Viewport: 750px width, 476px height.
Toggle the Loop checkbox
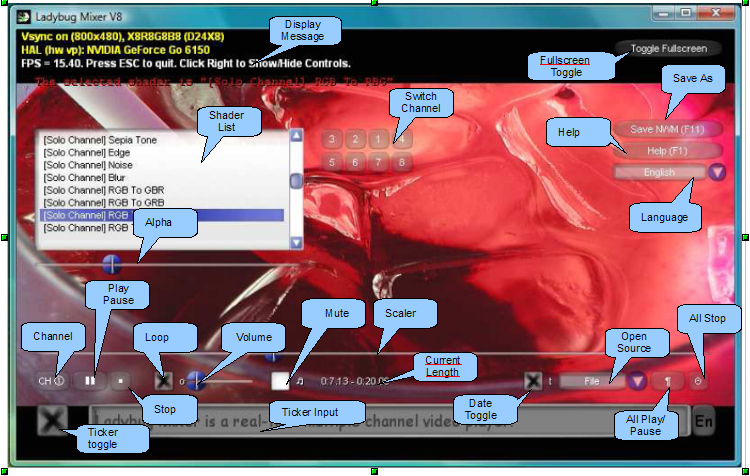coord(164,381)
